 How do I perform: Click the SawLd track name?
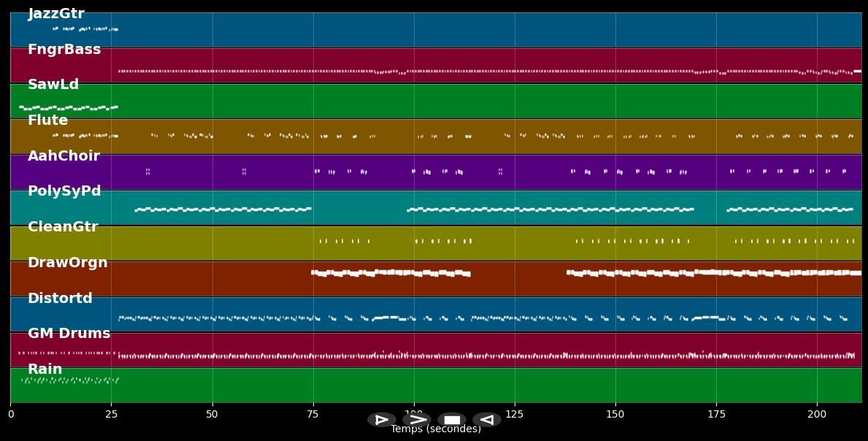pyautogui.click(x=53, y=85)
